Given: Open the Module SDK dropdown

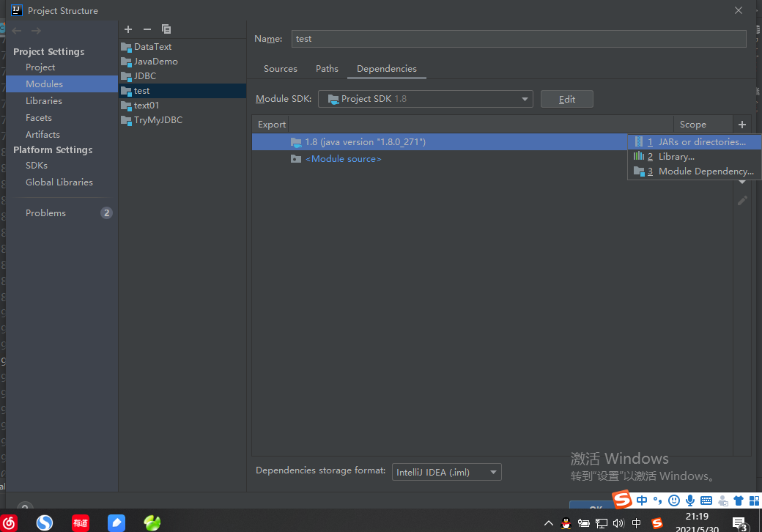Looking at the screenshot, I should [x=426, y=99].
